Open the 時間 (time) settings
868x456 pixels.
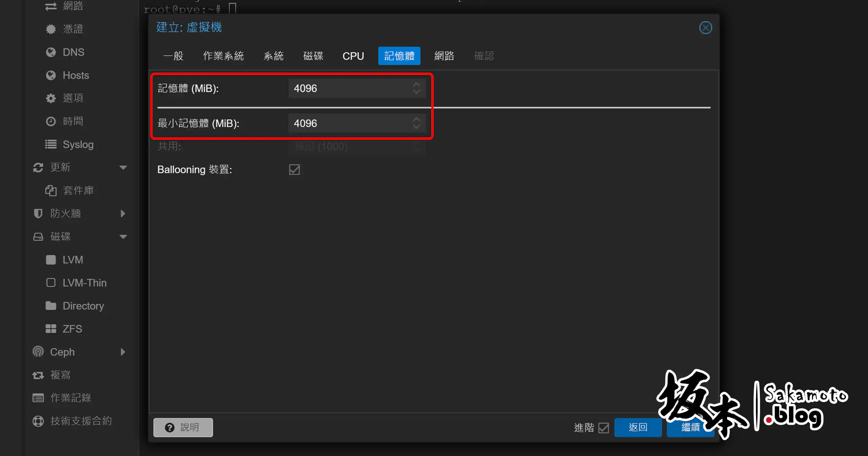point(73,121)
